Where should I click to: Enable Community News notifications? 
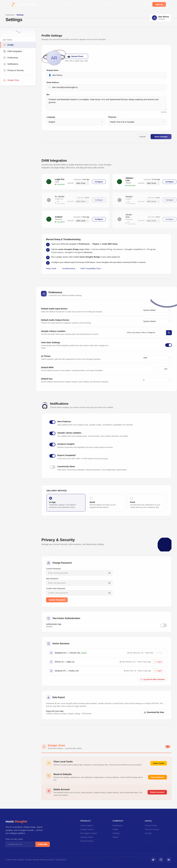pyautogui.click(x=52, y=467)
